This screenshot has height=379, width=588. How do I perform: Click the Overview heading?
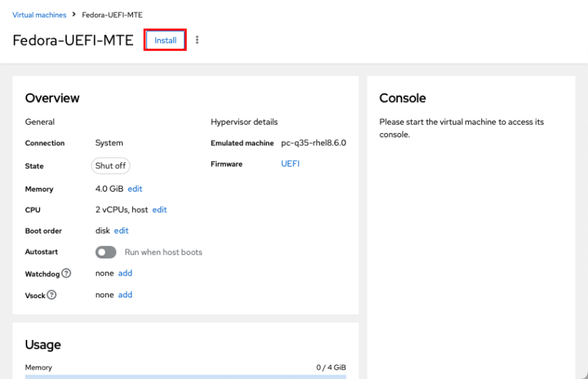(52, 98)
